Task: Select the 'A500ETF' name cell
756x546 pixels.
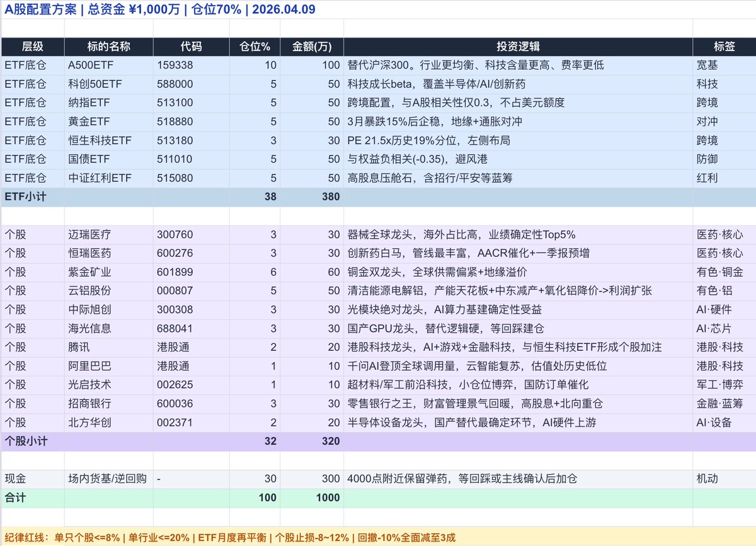Action: (x=108, y=65)
